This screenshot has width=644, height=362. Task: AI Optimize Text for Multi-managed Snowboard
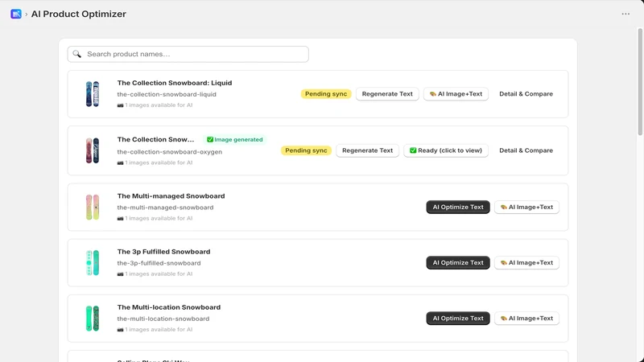click(x=458, y=208)
